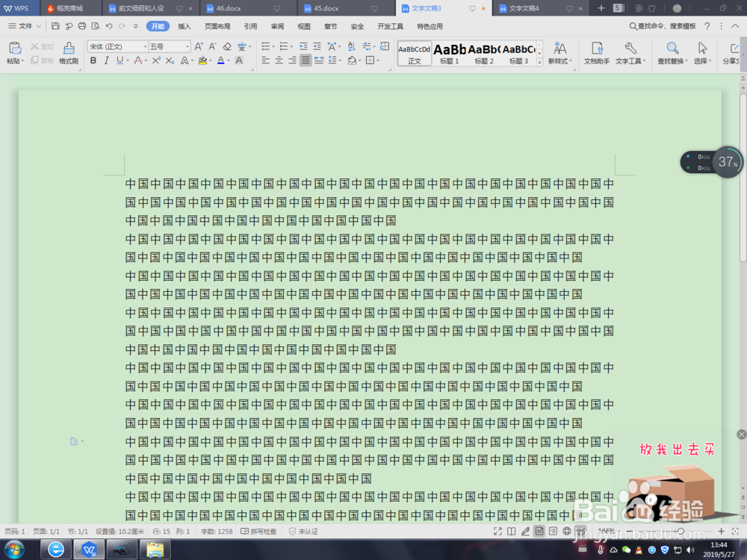Open the bulleted list dropdown
Screen dimensions: 747x560
click(x=273, y=46)
